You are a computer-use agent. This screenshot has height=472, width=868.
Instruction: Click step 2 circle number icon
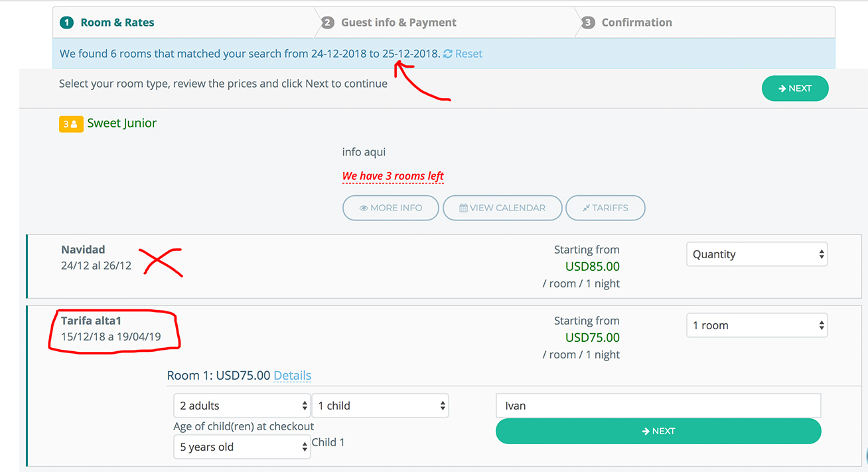(x=327, y=23)
